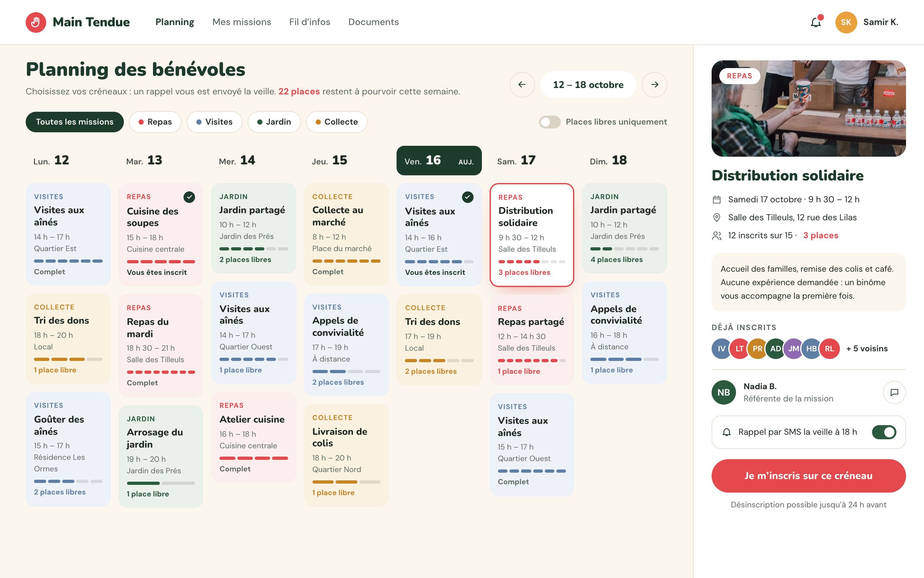Open Documents nav tab
This screenshot has width=924, height=578.
tap(373, 22)
